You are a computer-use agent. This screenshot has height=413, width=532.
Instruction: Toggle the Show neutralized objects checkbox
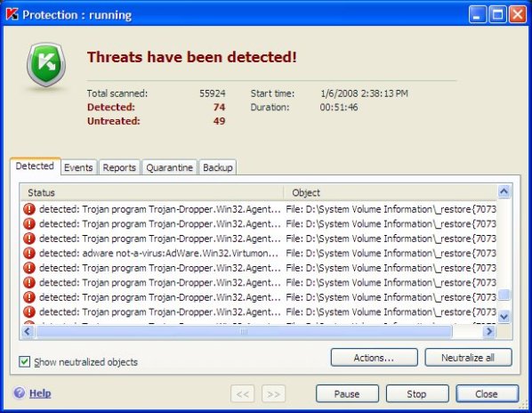[x=24, y=361]
